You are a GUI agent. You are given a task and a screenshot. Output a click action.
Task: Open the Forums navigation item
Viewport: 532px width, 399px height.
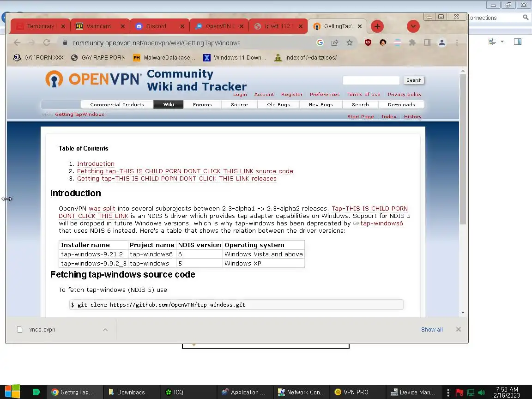click(x=202, y=104)
